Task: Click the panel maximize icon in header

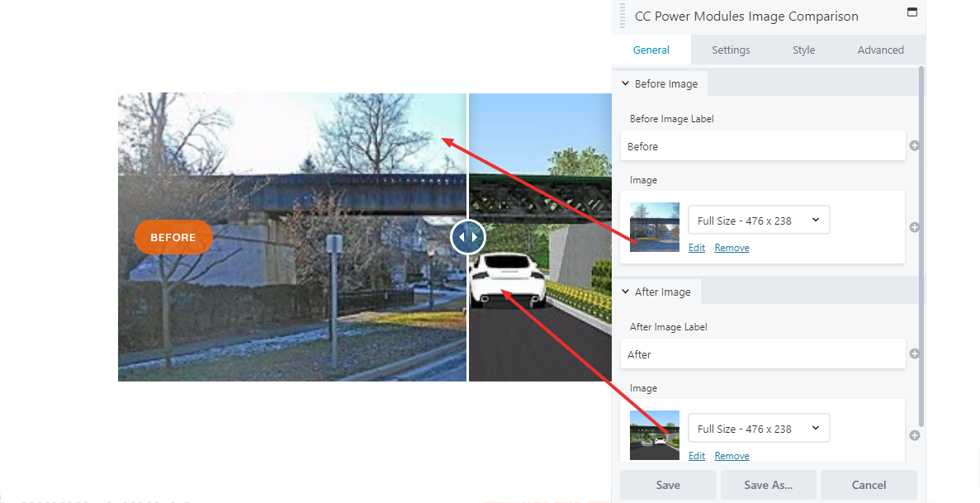Action: coord(911,12)
